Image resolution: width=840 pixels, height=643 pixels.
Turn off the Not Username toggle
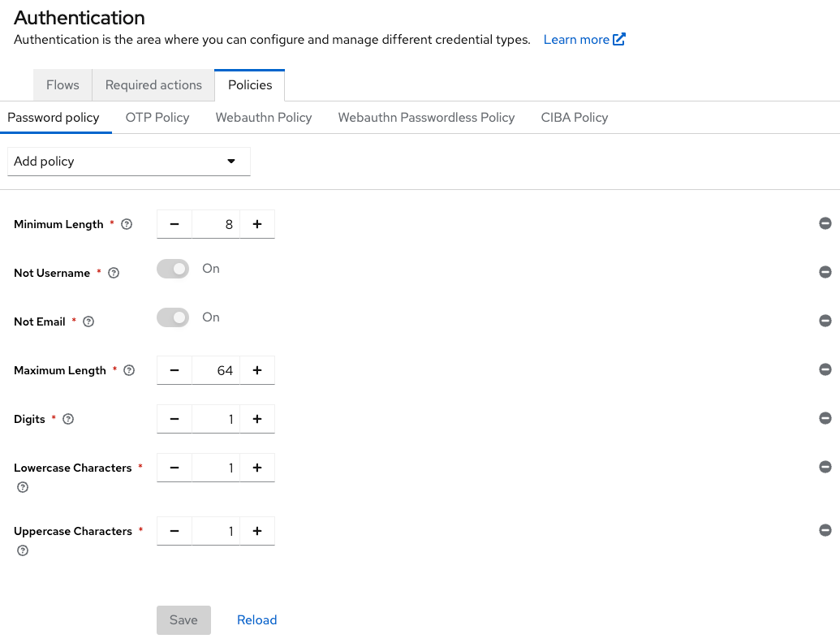pyautogui.click(x=172, y=269)
